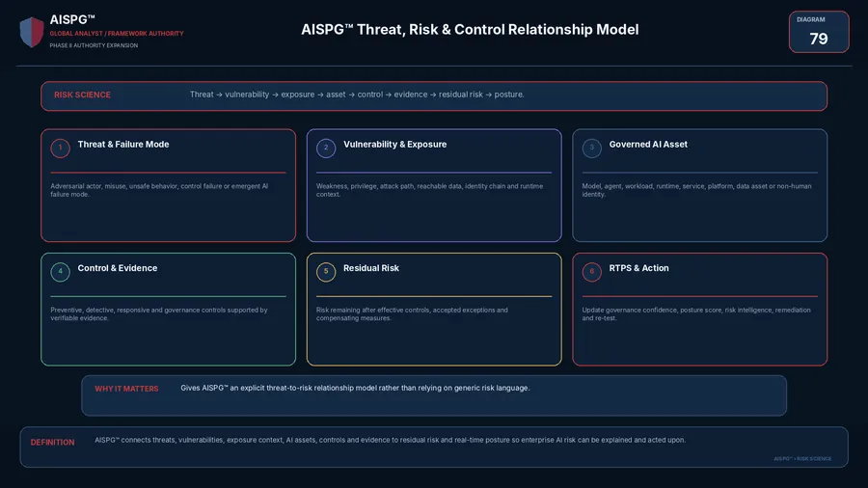Screen dimensions: 868x488
Task: Click the 'RTPS & Action' heading
Action: coord(638,268)
